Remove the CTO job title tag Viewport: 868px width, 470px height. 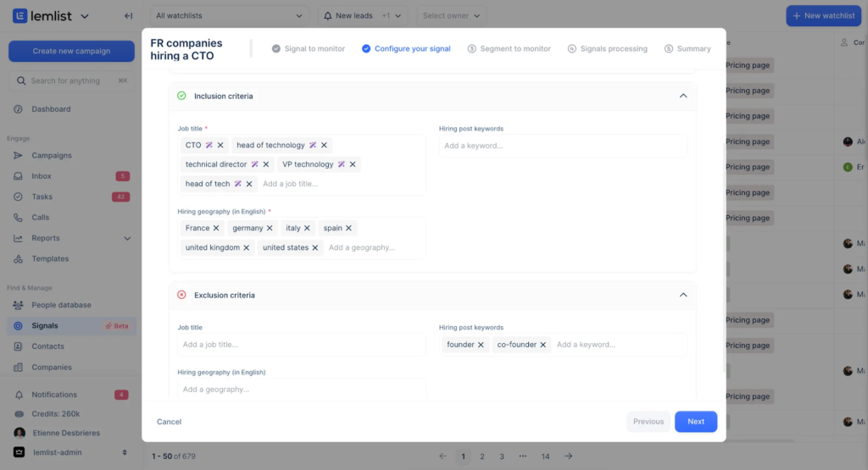[220, 146]
